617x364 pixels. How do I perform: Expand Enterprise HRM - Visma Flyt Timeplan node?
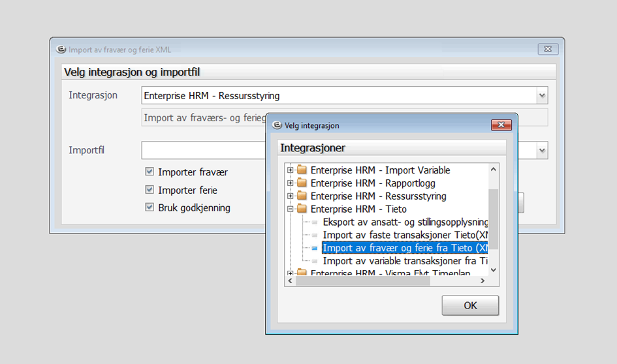[x=290, y=273]
